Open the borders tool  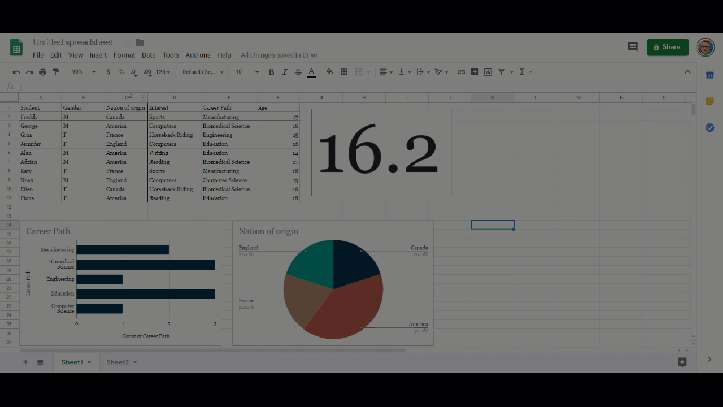[x=344, y=72]
